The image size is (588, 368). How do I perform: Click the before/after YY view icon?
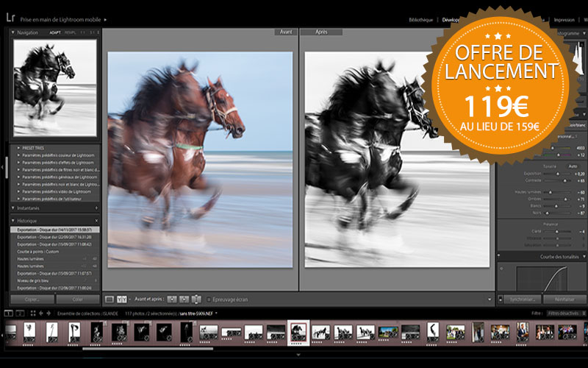(122, 300)
